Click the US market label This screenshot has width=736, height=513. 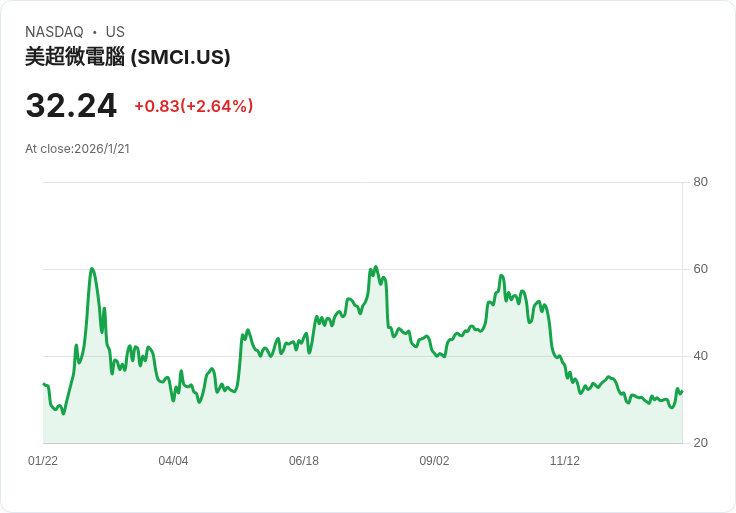click(115, 32)
